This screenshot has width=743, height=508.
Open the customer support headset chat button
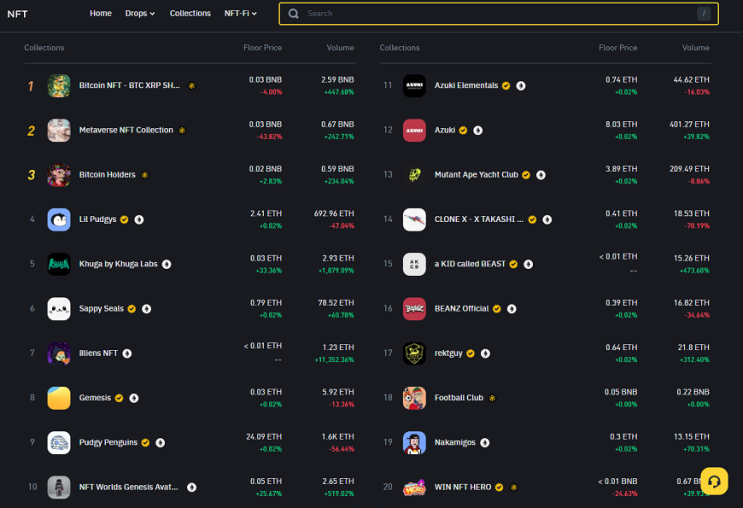coord(714,481)
